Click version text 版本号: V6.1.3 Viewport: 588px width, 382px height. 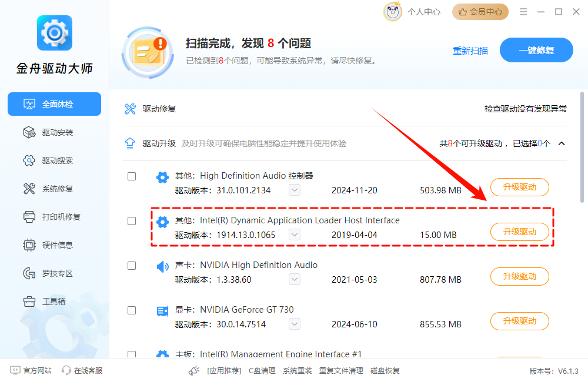(554, 371)
